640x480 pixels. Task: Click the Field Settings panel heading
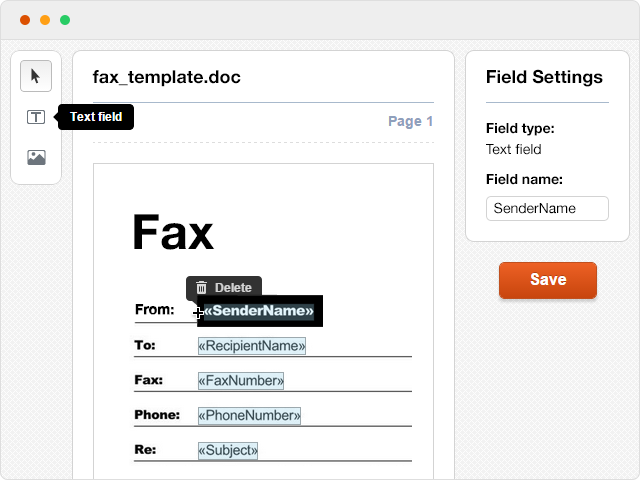pos(544,77)
